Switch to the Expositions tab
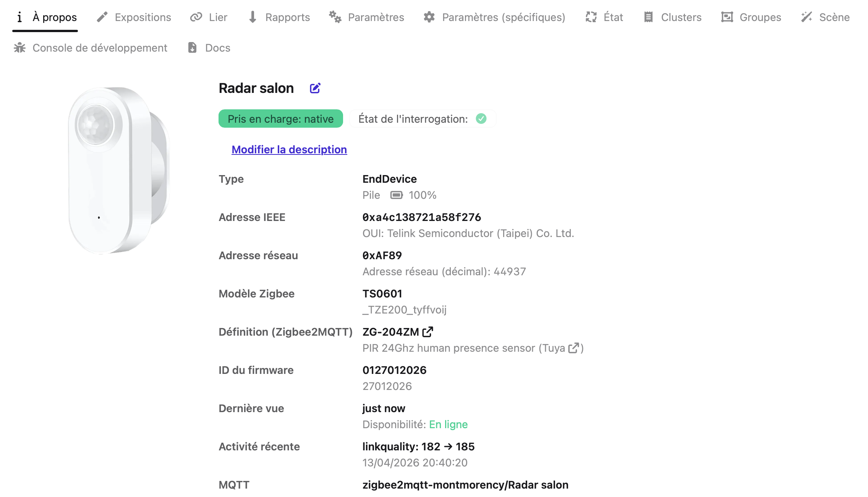868x497 pixels. (134, 17)
